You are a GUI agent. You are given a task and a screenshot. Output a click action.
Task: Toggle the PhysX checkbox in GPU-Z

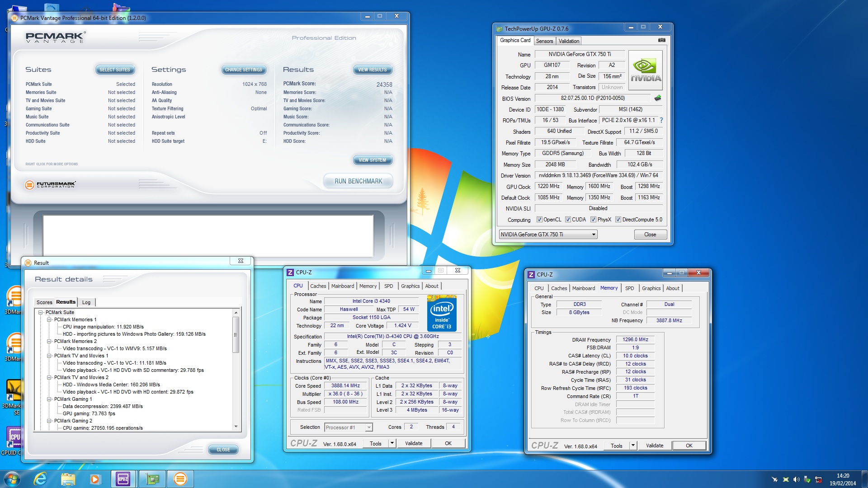(x=593, y=220)
